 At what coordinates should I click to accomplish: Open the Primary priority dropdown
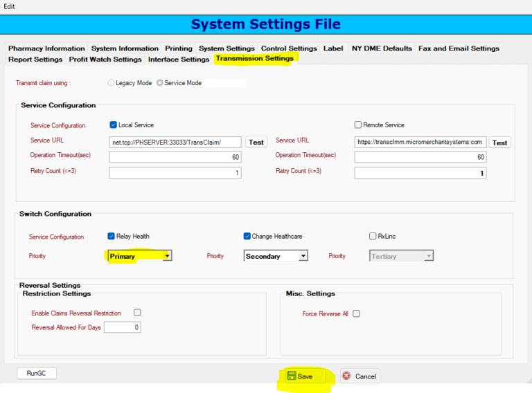pos(167,256)
